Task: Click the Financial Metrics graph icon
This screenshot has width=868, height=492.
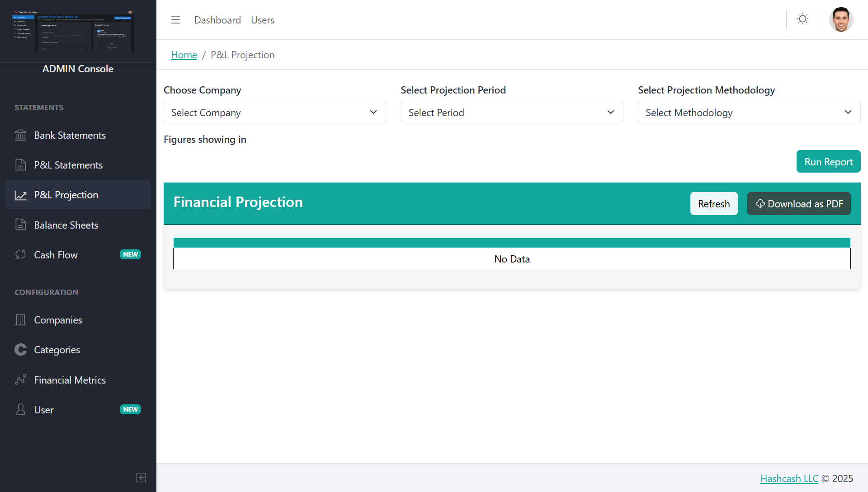Action: pyautogui.click(x=20, y=380)
